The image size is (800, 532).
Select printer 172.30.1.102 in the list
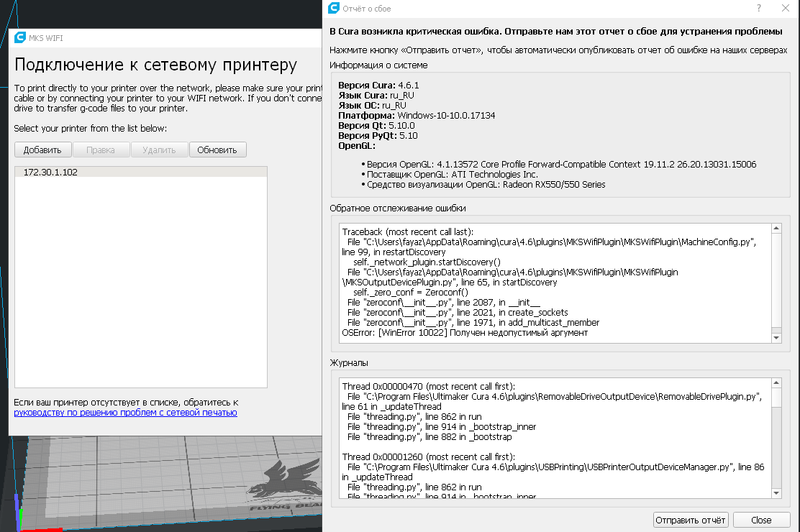(x=141, y=173)
